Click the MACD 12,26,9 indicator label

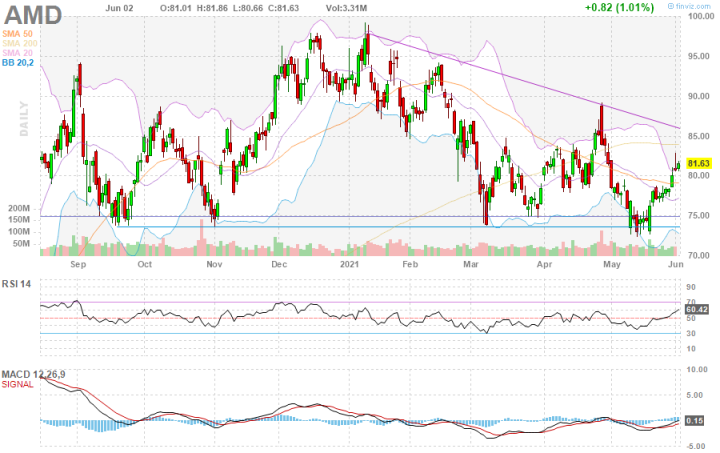coord(33,375)
